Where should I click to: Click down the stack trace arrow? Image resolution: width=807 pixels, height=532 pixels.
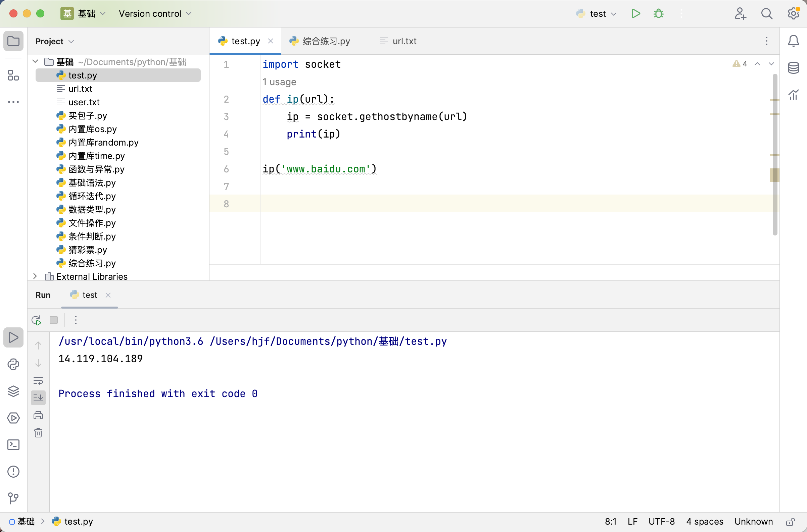coord(38,363)
